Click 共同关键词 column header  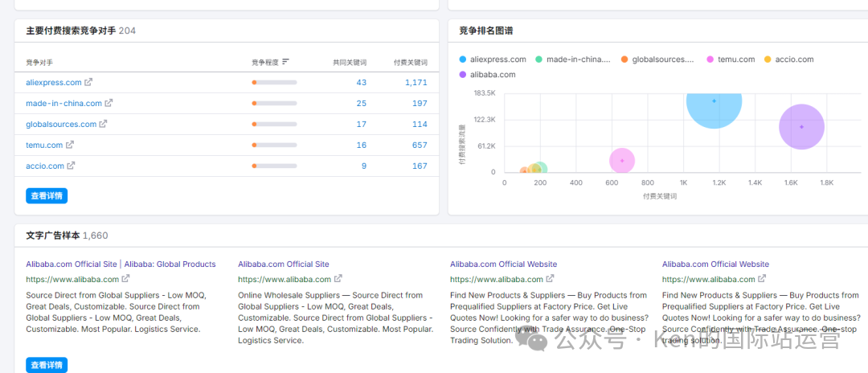(350, 63)
